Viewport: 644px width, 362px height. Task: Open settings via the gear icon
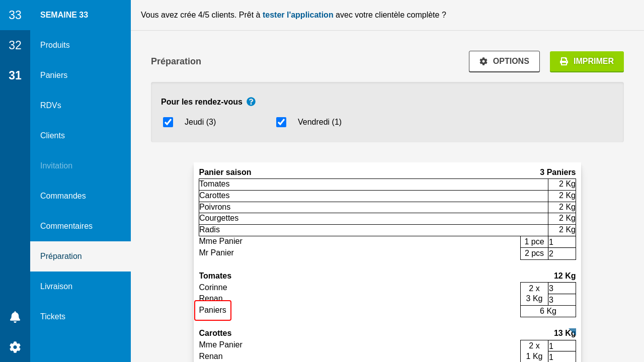15,347
